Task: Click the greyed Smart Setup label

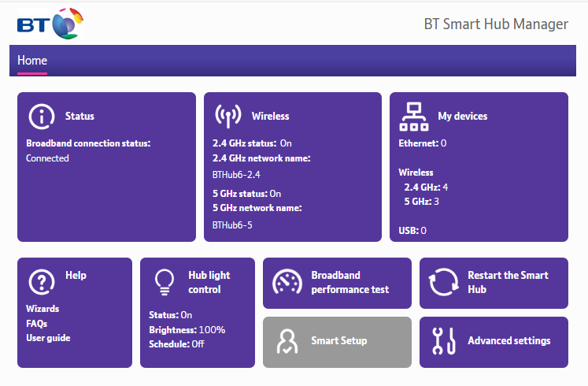Action: pos(339,340)
